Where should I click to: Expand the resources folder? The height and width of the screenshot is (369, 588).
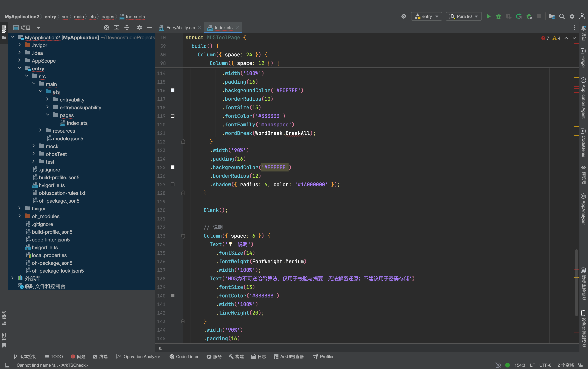tap(40, 131)
